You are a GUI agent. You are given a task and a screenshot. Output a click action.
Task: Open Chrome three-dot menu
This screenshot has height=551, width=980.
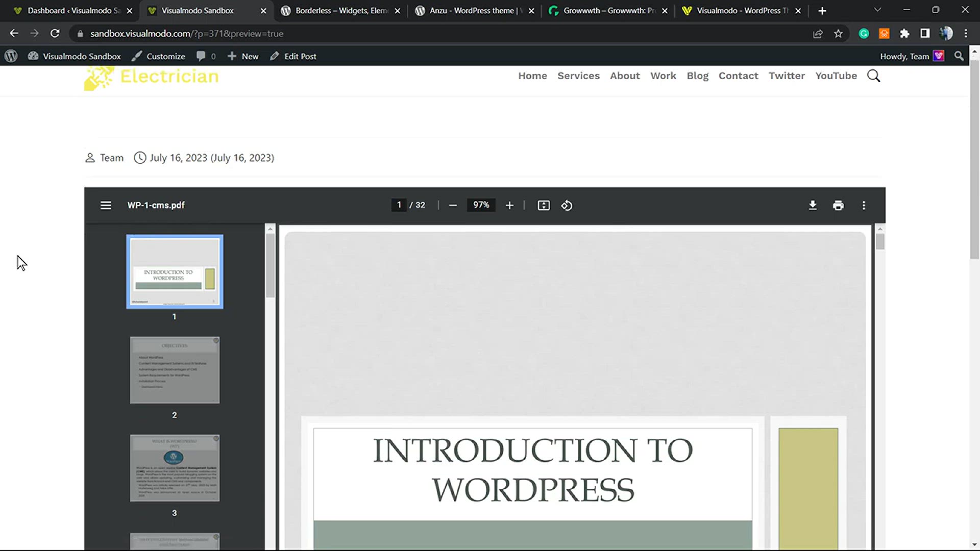click(966, 33)
